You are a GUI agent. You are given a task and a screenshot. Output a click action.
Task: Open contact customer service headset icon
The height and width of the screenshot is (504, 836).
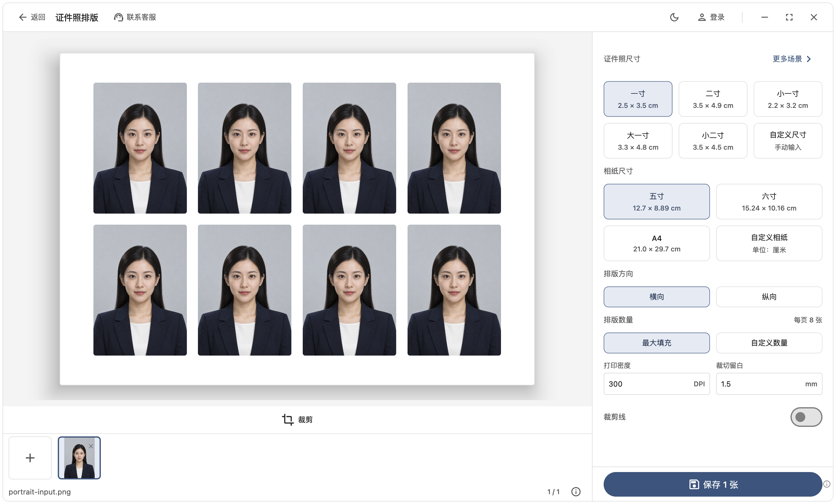point(118,17)
